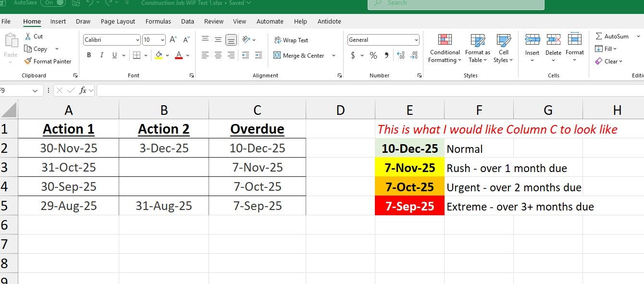This screenshot has height=284, width=644.
Task: Toggle Wrap Text on
Action: 291,40
